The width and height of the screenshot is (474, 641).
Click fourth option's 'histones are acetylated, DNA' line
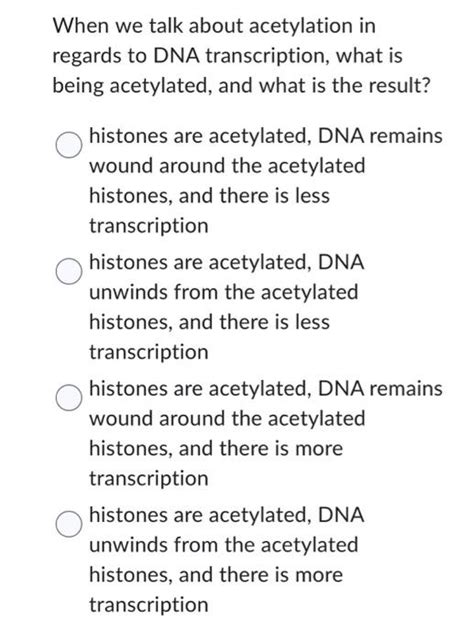[227, 515]
